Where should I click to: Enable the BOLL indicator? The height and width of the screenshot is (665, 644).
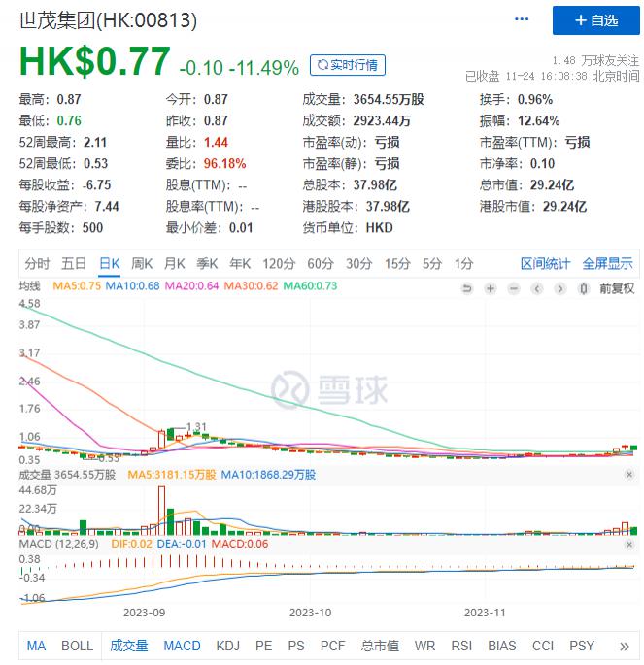(78, 646)
